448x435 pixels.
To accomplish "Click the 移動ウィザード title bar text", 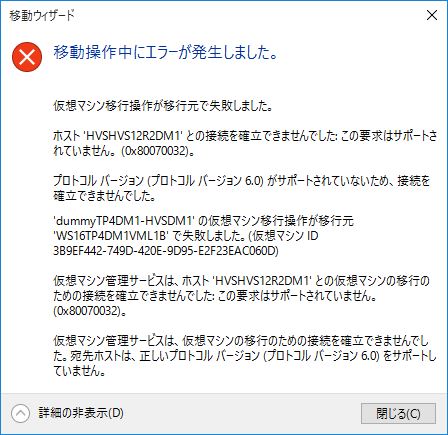I will coord(42,16).
